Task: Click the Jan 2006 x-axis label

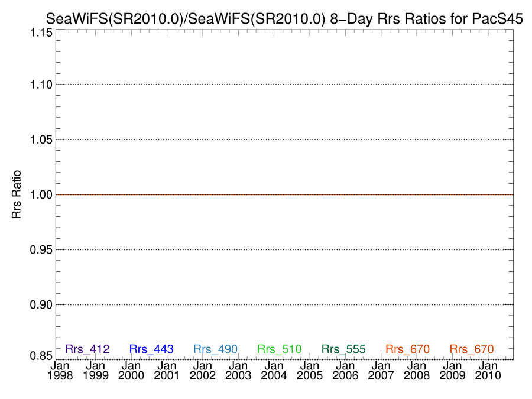Action: [x=345, y=371]
